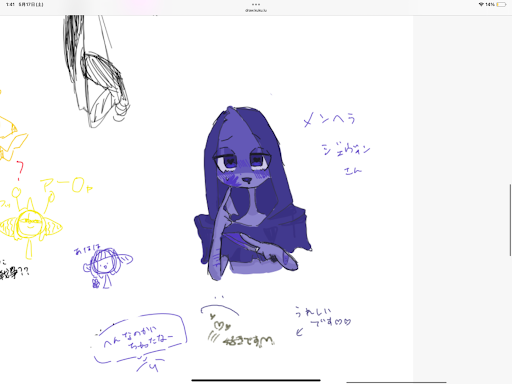Image resolution: width=512 pixels, height=384 pixels.
Task: Tap the small blue あはは doodle character
Action: coord(107,267)
